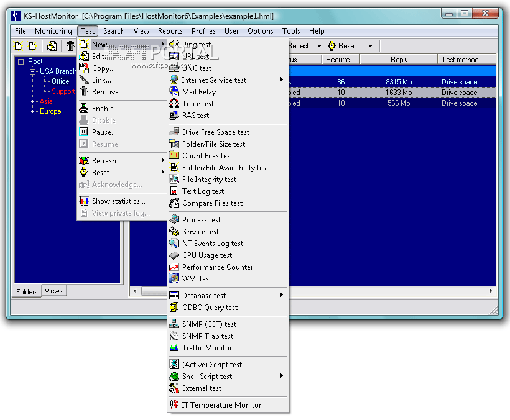The width and height of the screenshot is (510, 420).
Task: Choose Pause... in the Test menu
Action: coord(122,132)
